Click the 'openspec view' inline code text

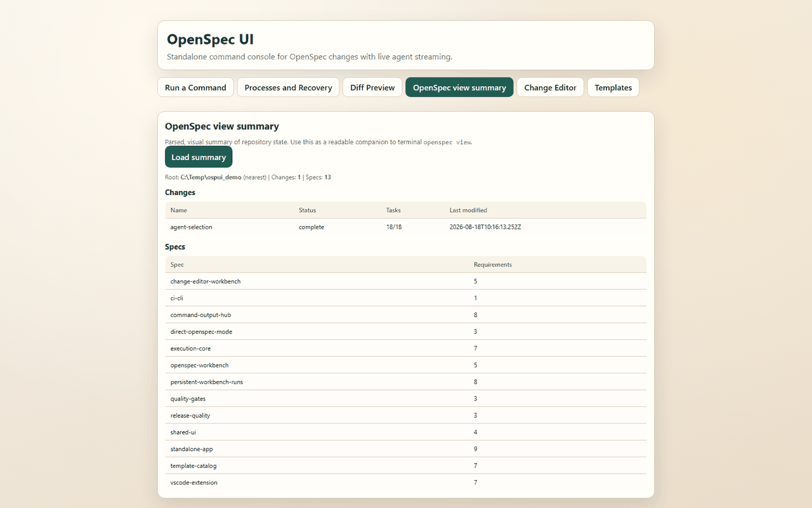447,142
